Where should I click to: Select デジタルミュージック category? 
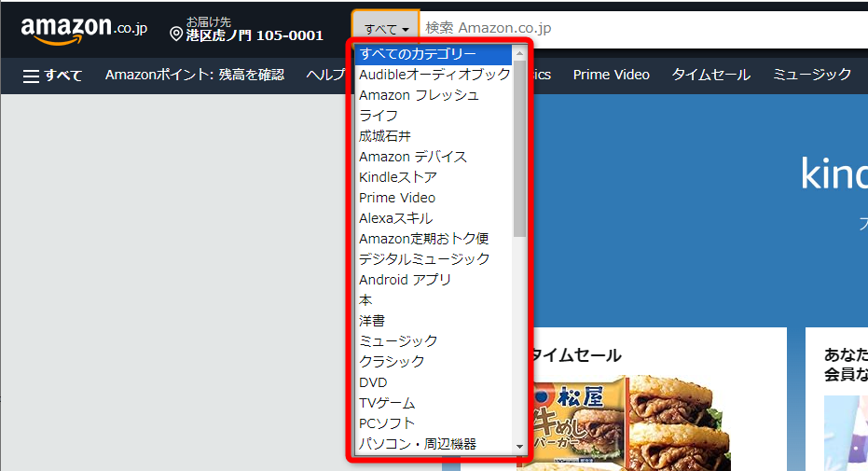[x=434, y=259]
